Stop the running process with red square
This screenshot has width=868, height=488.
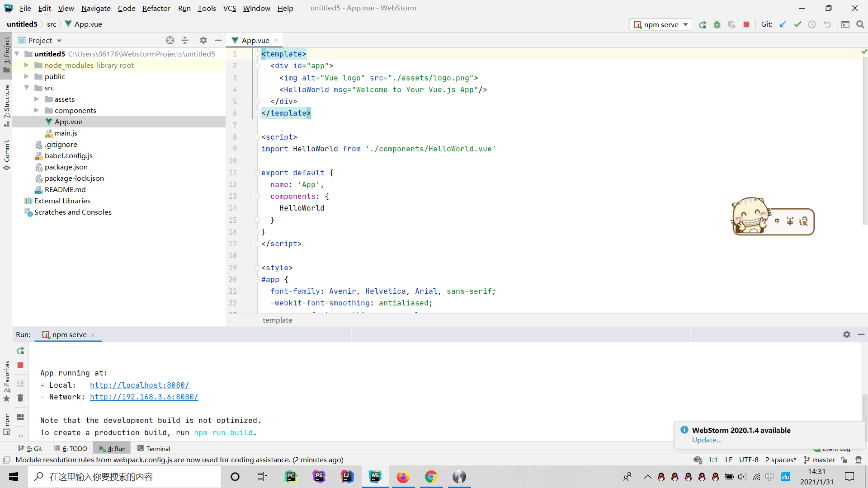(x=746, y=25)
